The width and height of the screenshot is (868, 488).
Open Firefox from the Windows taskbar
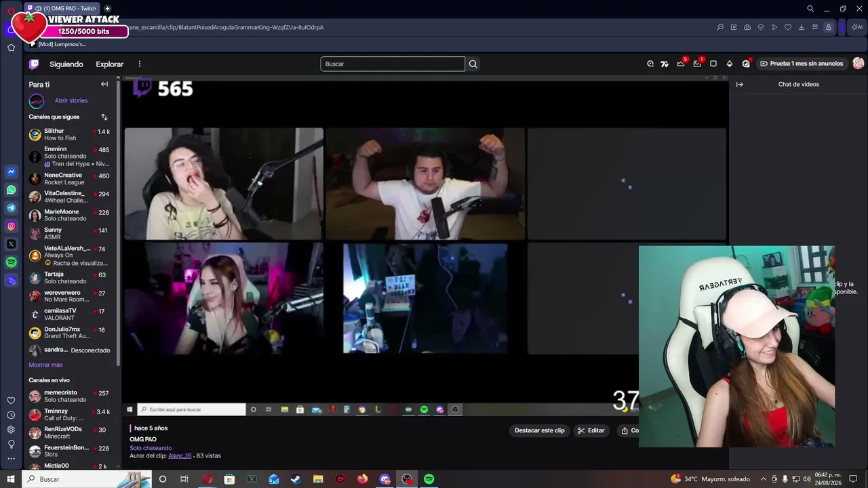(362, 479)
